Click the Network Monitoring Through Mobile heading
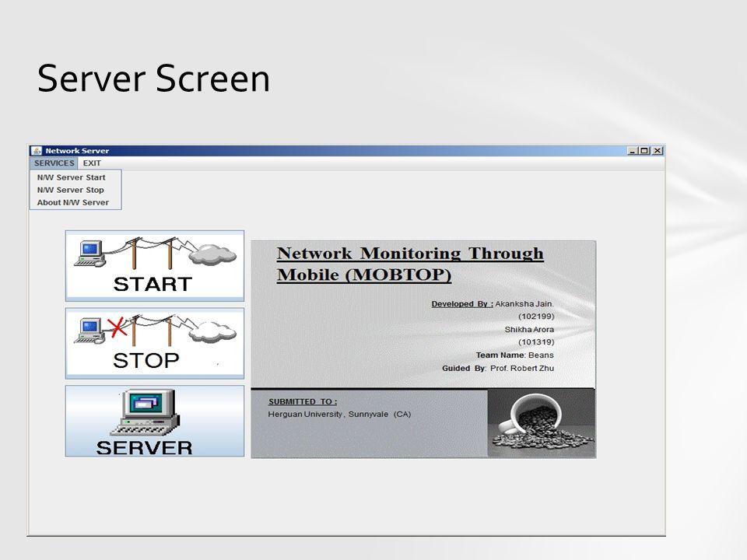Viewport: 747px width, 560px height. coord(410,264)
